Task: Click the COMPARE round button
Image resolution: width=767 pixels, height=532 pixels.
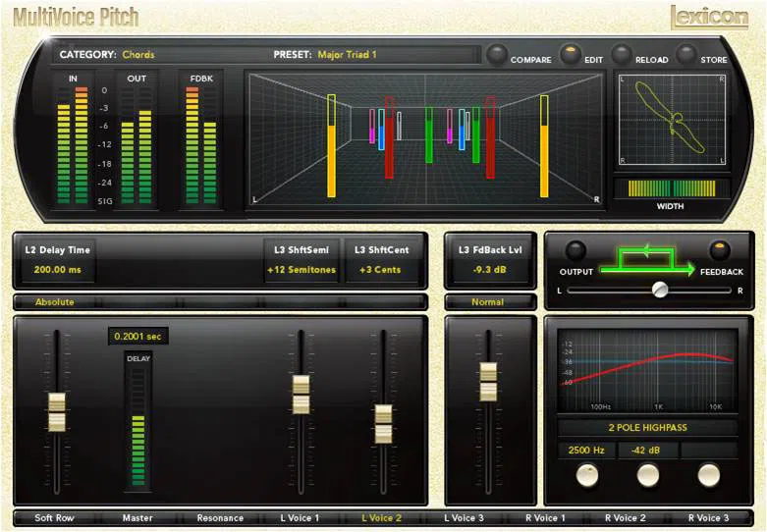Action: pos(498,54)
